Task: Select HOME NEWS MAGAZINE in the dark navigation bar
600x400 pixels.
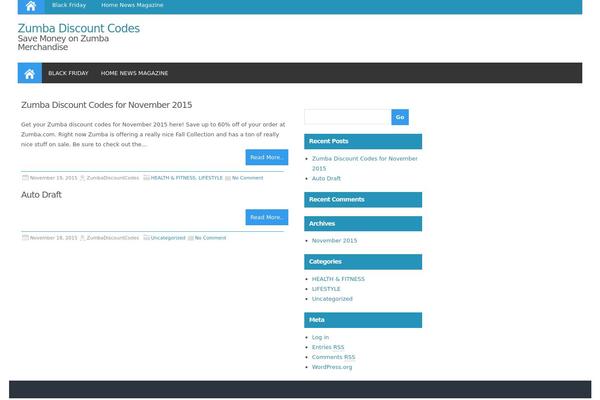Action: tap(134, 73)
